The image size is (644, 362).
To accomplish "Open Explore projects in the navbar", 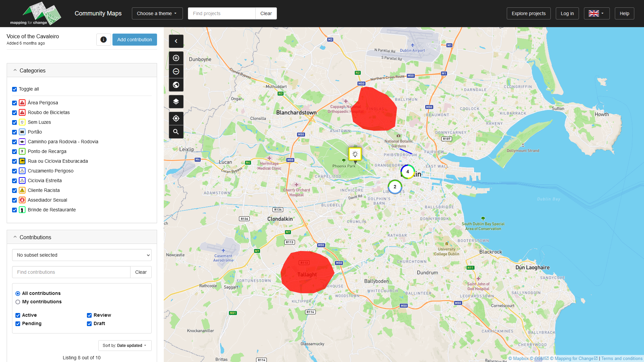I will [x=528, y=13].
